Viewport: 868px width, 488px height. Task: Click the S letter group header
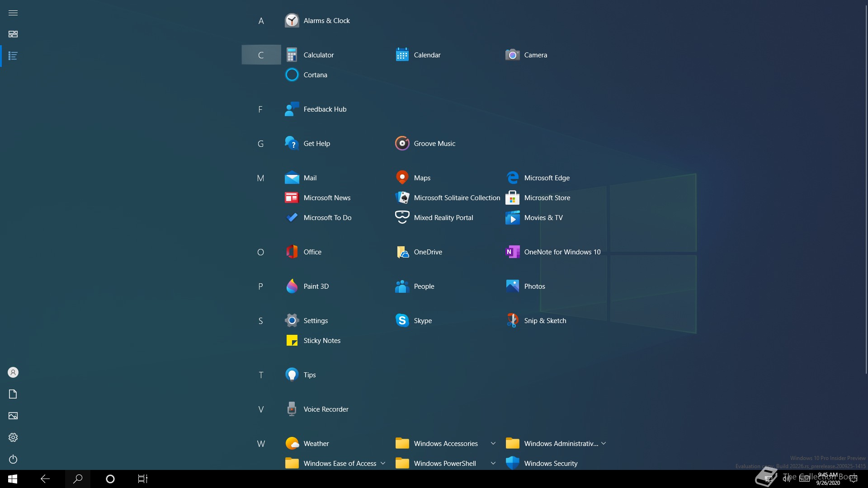tap(261, 321)
